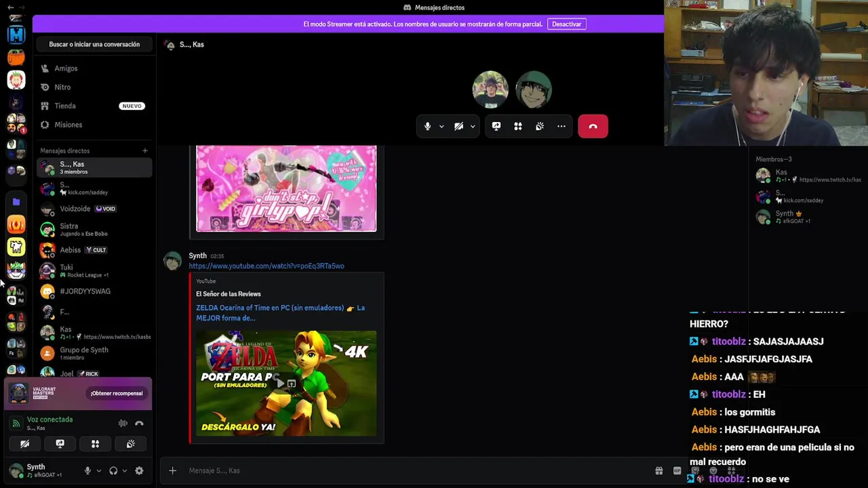
Task: Open the YouTube link posted by Synth
Action: pyautogui.click(x=267, y=266)
